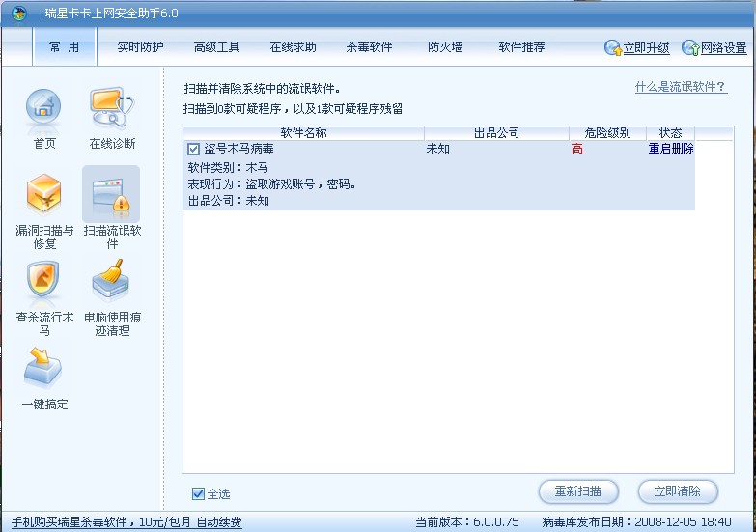Uncheck the 盗号木马病毒 row checkbox
Screen dimensions: 756x532
click(x=193, y=149)
